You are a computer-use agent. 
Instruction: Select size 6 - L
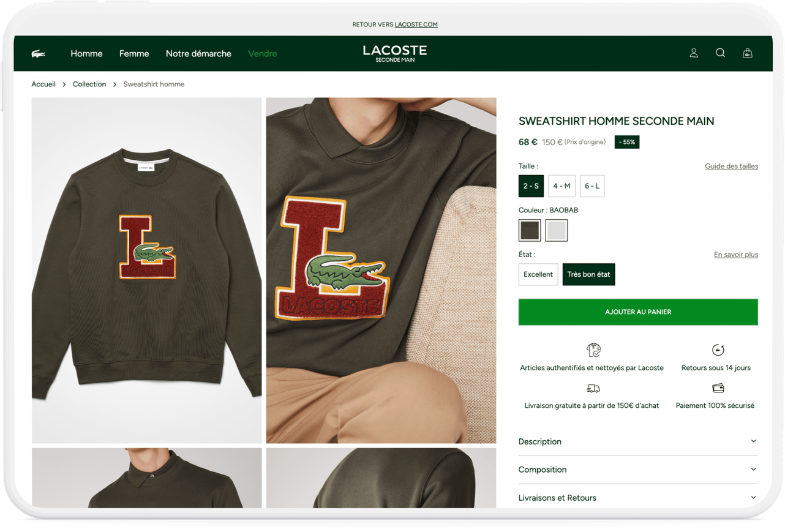592,186
